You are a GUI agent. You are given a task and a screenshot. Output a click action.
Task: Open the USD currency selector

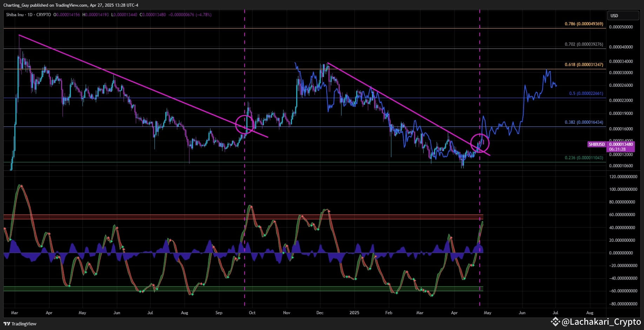coord(623,15)
